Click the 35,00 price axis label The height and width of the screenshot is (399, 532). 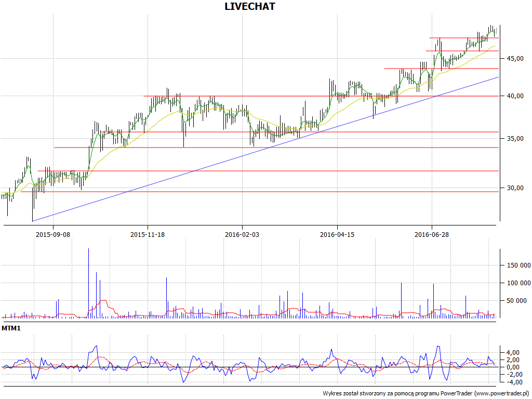515,138
